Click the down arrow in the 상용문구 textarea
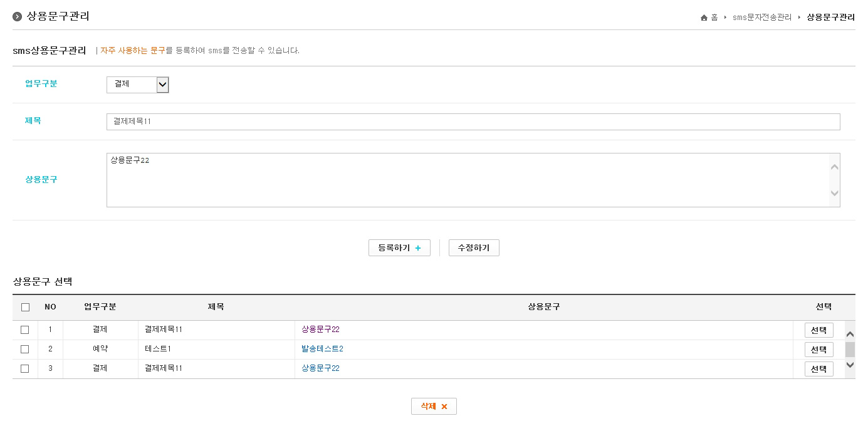Screen dimensions: 868x431 [834, 193]
